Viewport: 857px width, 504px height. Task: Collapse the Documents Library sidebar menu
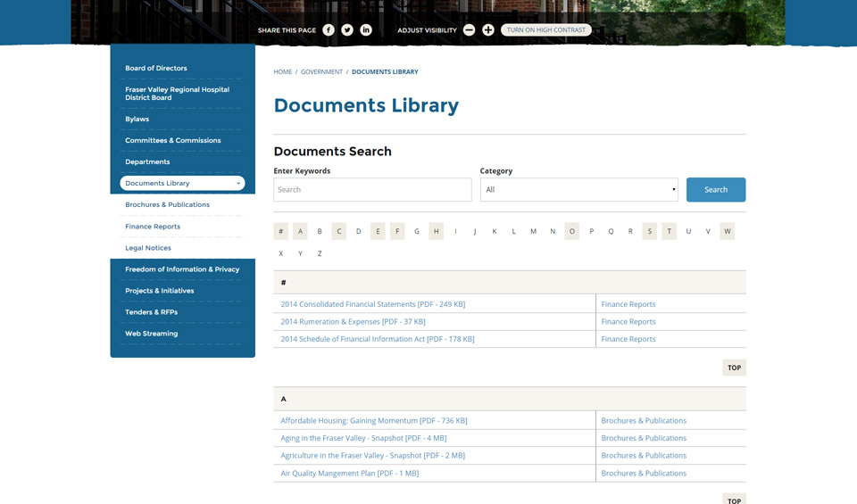238,184
